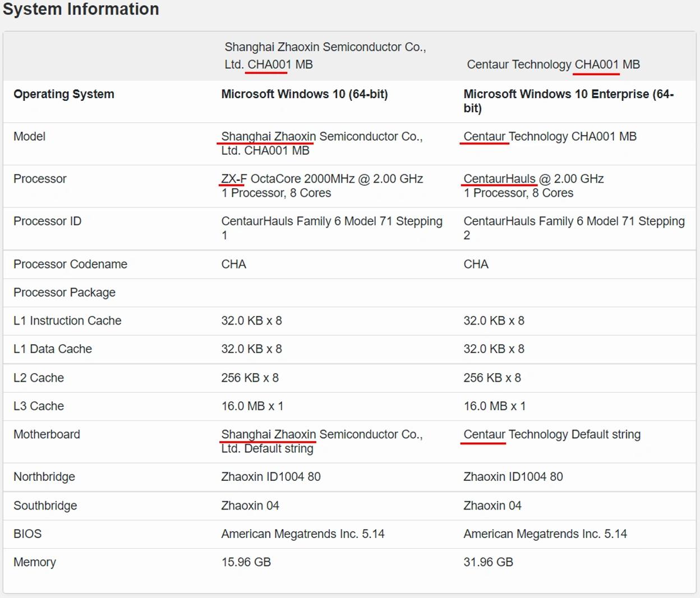
Task: Click the "Processor Package" row label
Action: [x=65, y=293]
